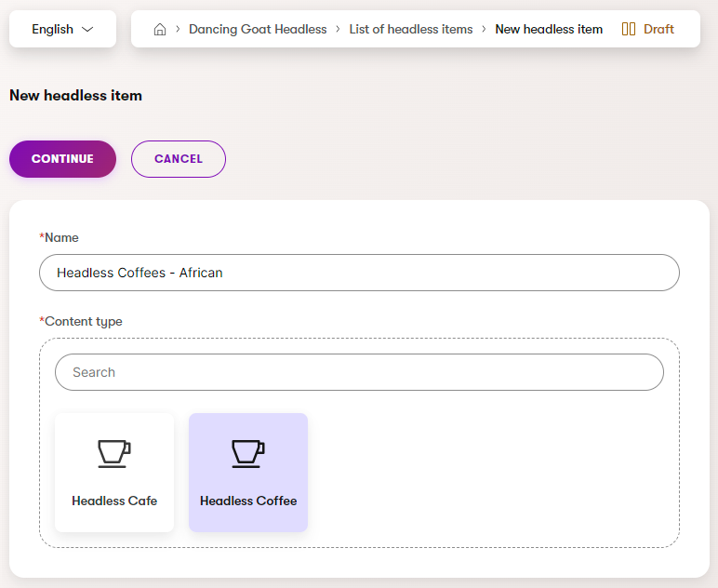Go to home via house icon
The image size is (718, 588).
coord(160,29)
